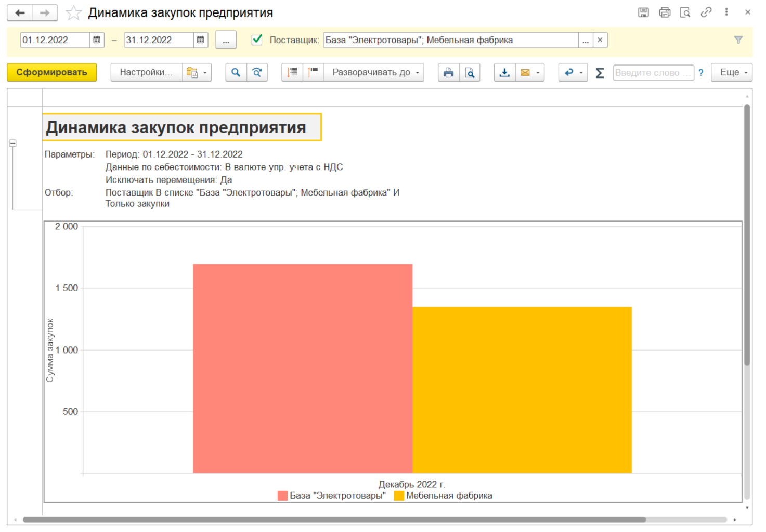The width and height of the screenshot is (766, 532).
Task: Open the Еще menu
Action: (732, 73)
